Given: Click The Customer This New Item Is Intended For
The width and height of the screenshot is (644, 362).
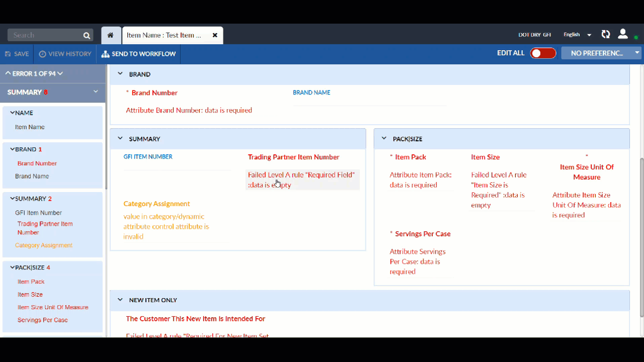Looking at the screenshot, I should click(x=196, y=319).
